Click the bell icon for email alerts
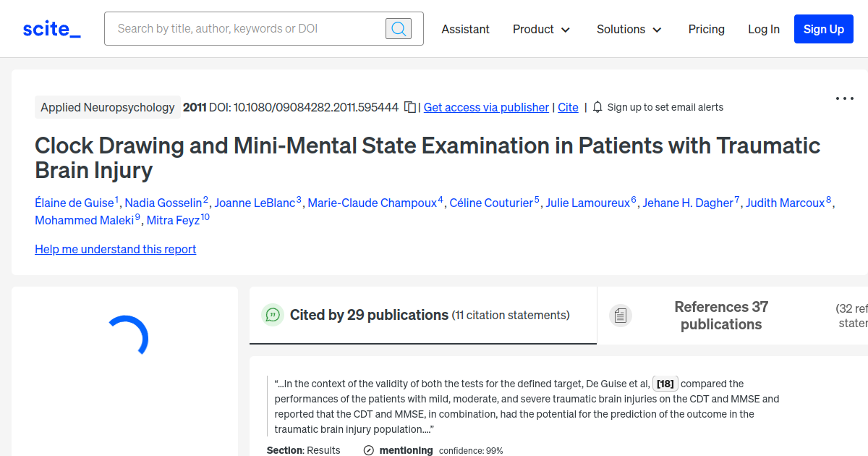The height and width of the screenshot is (456, 868). coord(596,106)
